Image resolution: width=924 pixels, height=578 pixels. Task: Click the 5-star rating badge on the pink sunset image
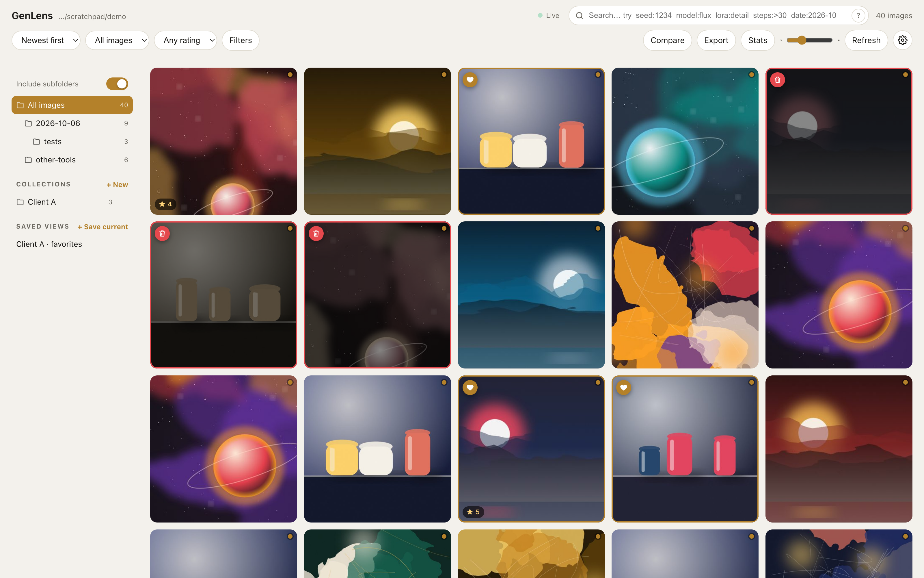[473, 512]
